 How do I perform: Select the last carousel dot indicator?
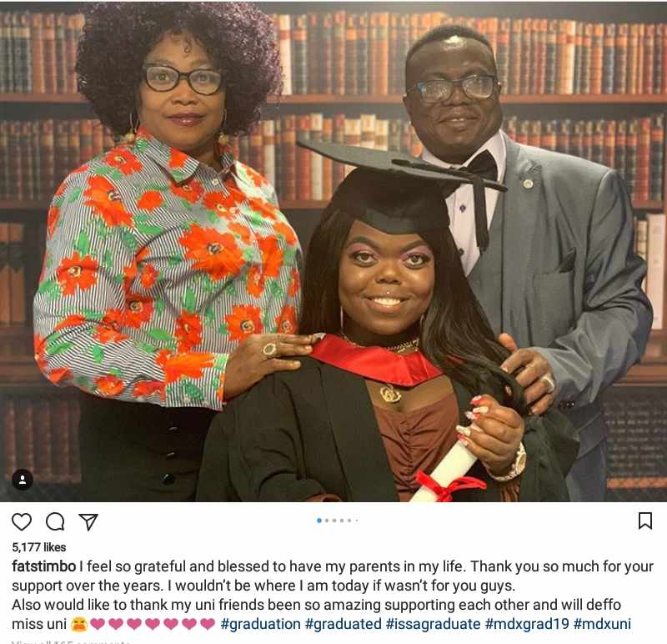pyautogui.click(x=357, y=521)
